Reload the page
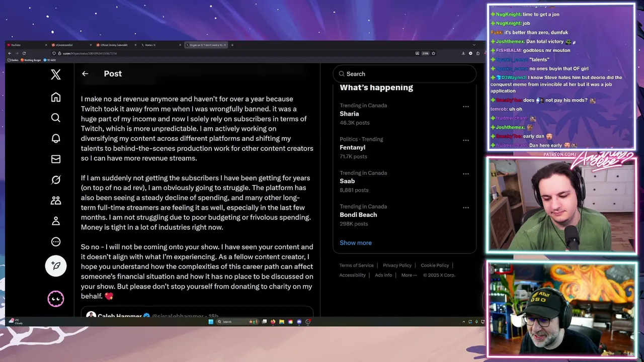 pos(24,53)
